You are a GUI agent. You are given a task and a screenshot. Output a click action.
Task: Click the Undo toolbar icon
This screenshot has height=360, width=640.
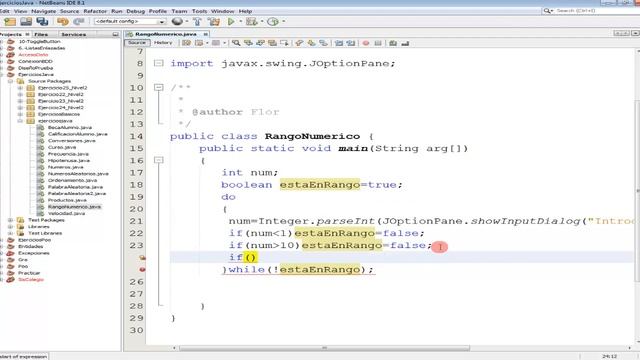point(63,22)
